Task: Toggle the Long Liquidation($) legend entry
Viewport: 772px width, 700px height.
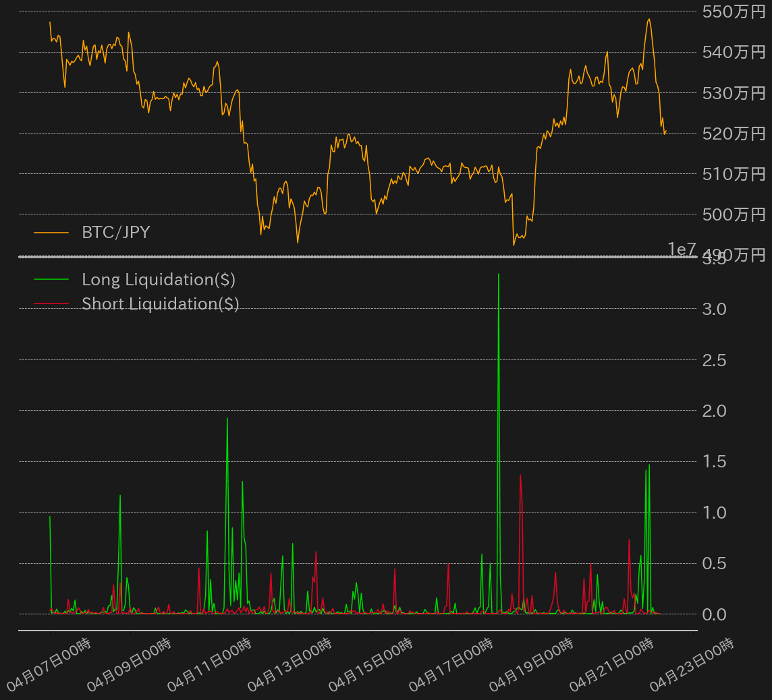Action: click(158, 279)
